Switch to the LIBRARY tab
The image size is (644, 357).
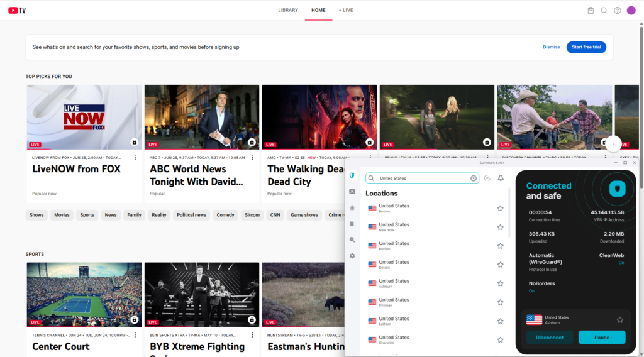288,10
